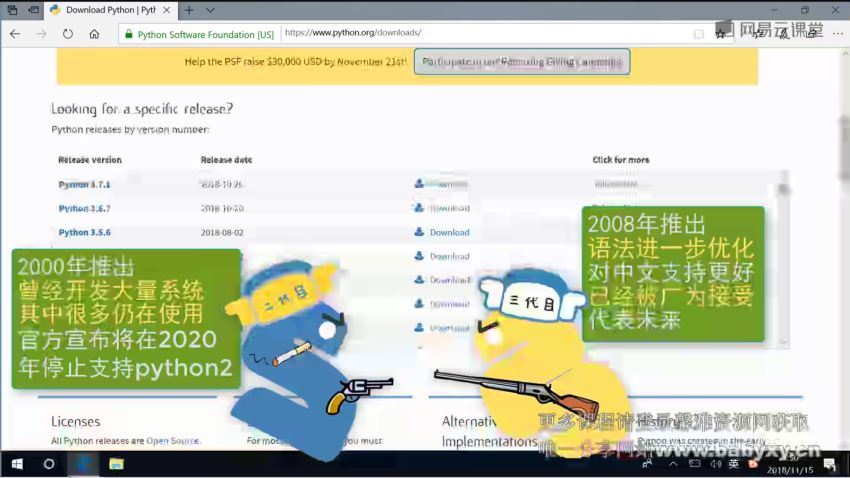Open the browser settings and more menu

838,34
